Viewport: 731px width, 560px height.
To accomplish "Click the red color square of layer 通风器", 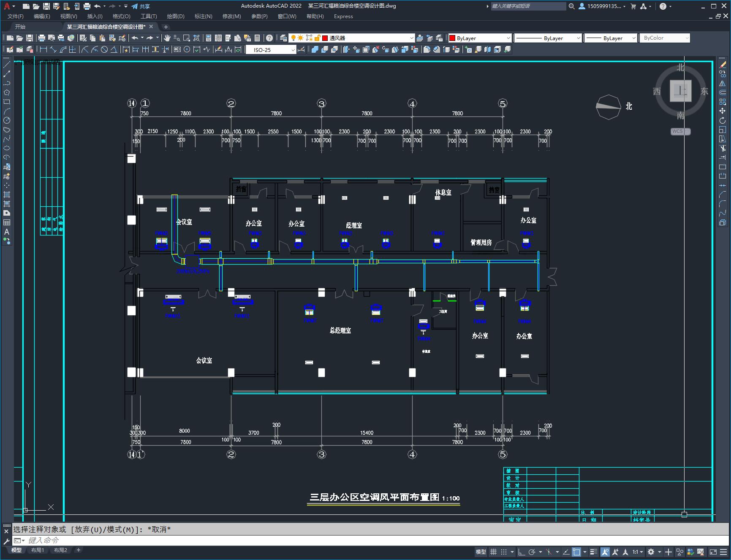I will coord(325,38).
